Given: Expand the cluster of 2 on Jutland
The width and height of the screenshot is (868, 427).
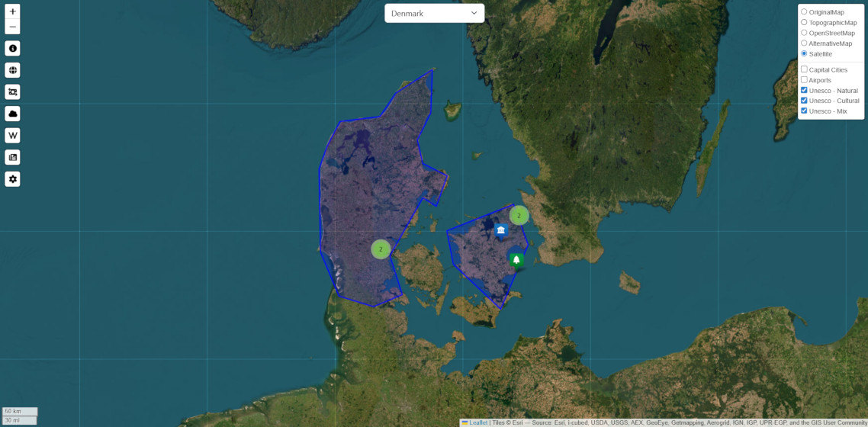Looking at the screenshot, I should pos(381,249).
